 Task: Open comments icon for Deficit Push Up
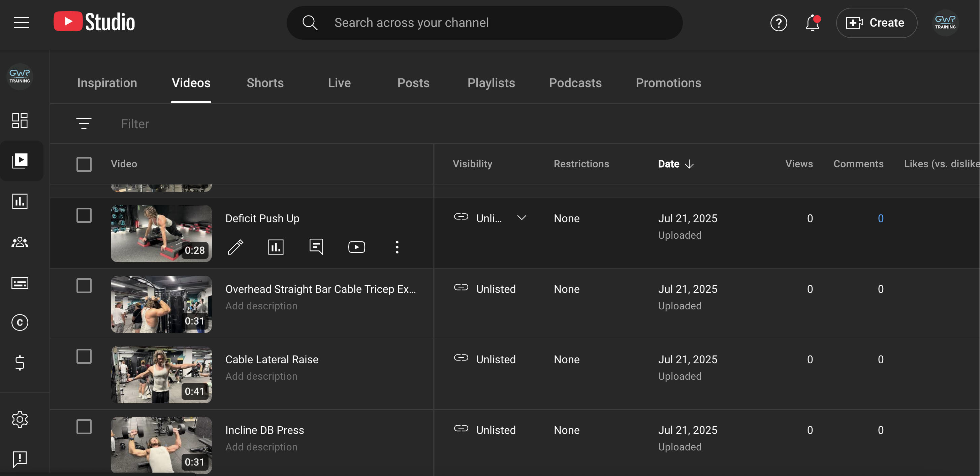pyautogui.click(x=316, y=247)
